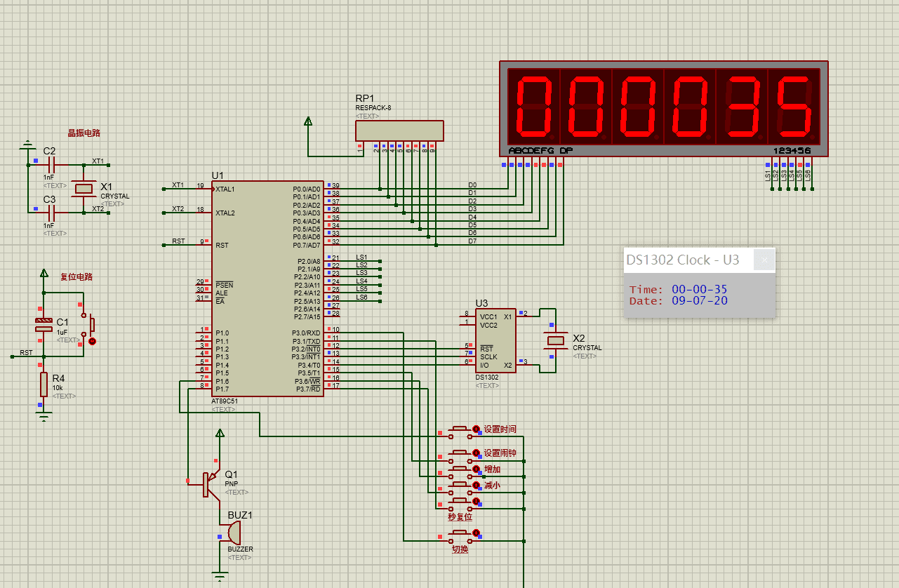Select the DS1302 chip U3 body
Screen dimensions: 899x588
495,340
